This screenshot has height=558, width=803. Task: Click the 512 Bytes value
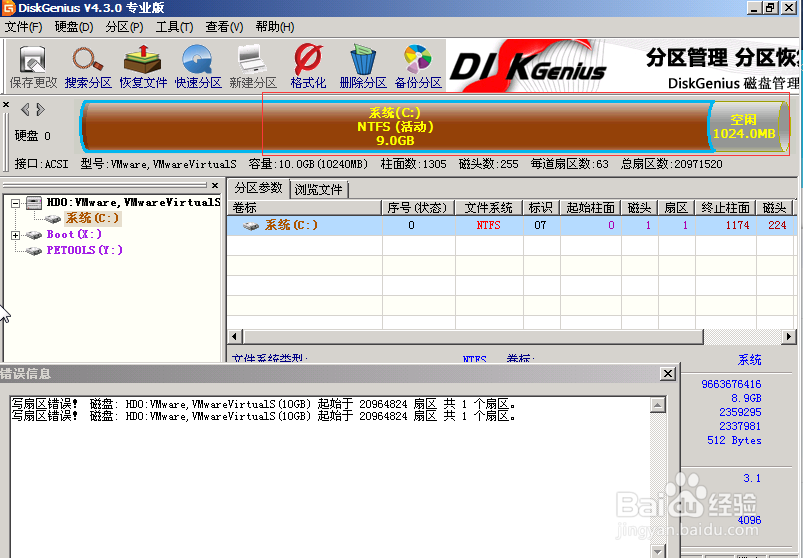click(734, 440)
